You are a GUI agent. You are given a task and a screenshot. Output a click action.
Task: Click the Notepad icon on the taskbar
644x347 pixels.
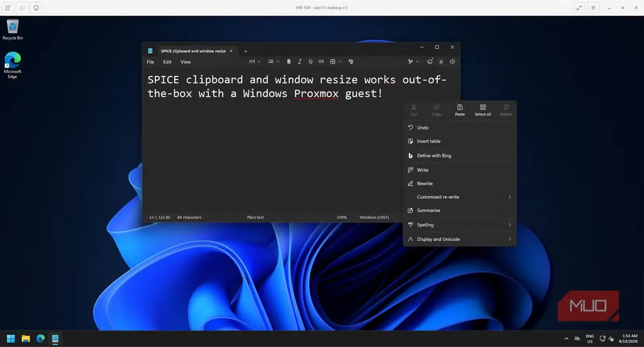(x=55, y=339)
